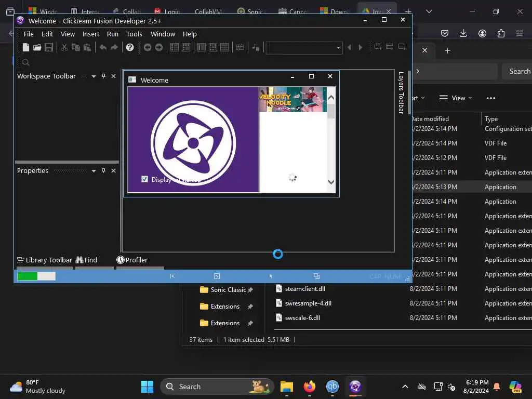Open See more options in File Explorer
Image resolution: width=532 pixels, height=399 pixels.
pyautogui.click(x=490, y=98)
